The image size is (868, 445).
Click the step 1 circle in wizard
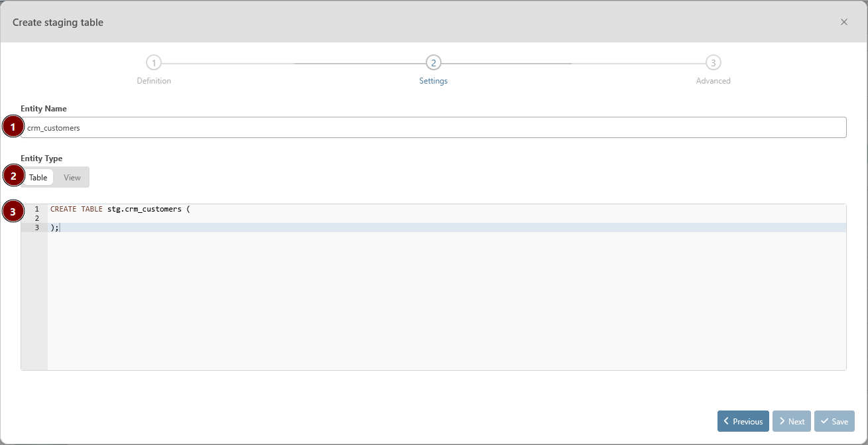154,63
